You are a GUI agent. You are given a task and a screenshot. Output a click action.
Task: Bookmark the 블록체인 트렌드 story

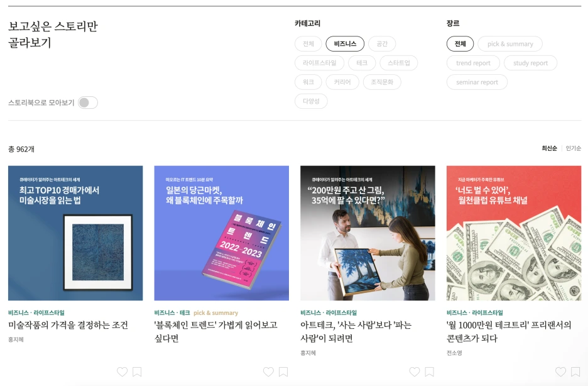283,372
